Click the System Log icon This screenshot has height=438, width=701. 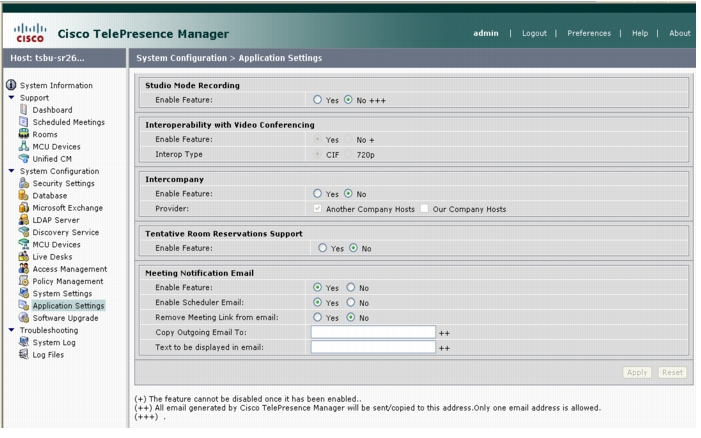[24, 342]
